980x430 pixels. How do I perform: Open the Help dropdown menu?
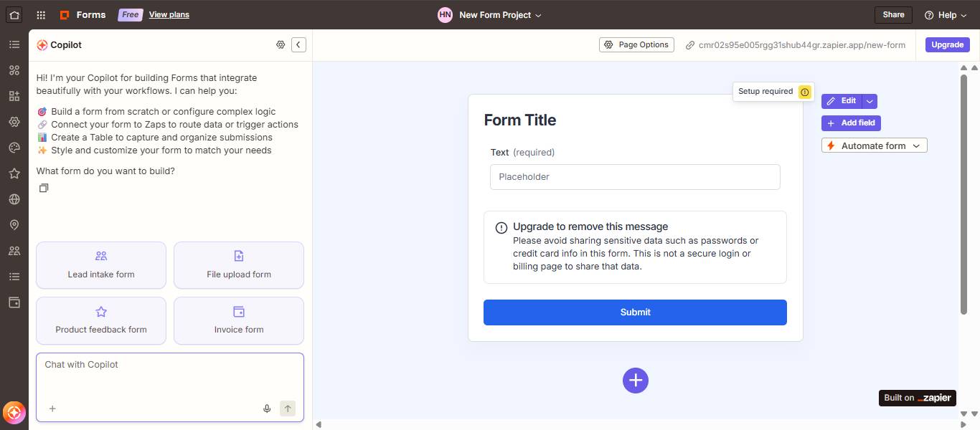click(946, 14)
